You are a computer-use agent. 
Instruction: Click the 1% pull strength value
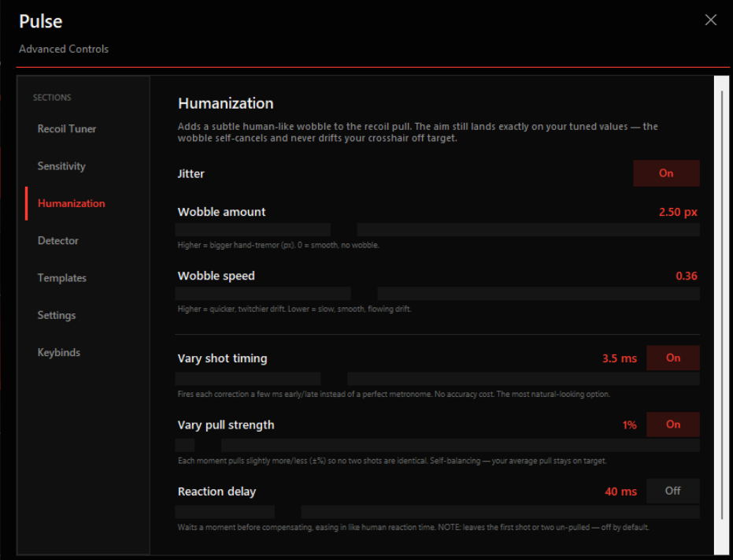[x=629, y=425]
